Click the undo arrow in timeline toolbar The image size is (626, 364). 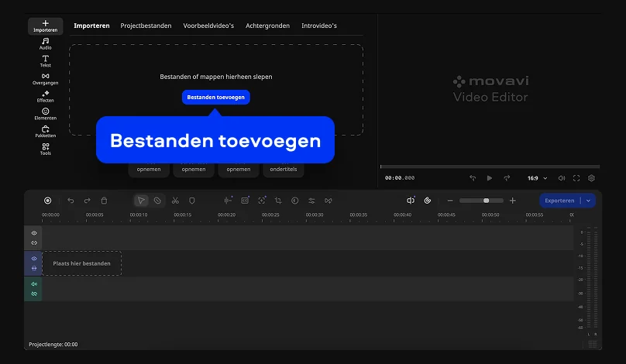click(x=71, y=201)
